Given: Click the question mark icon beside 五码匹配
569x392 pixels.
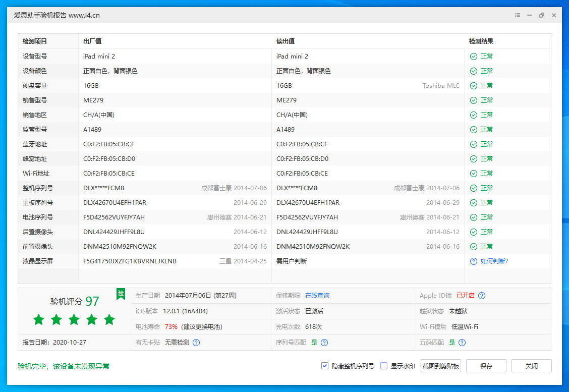Looking at the screenshot, I should tap(462, 342).
